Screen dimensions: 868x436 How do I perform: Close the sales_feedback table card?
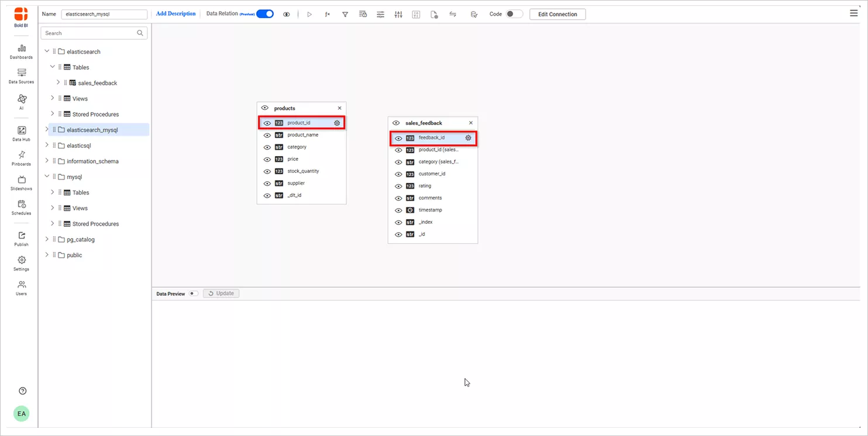click(x=471, y=123)
